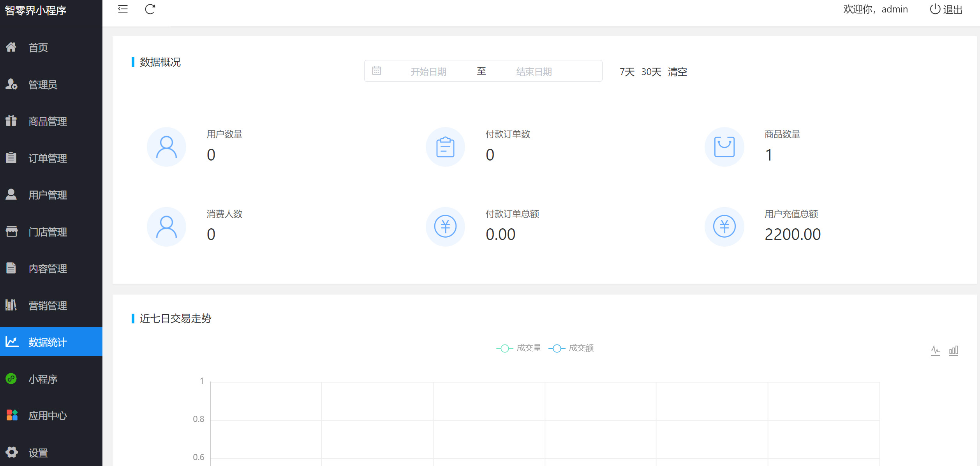Toggle the 成交额 legend series
980x466 pixels.
pos(571,348)
